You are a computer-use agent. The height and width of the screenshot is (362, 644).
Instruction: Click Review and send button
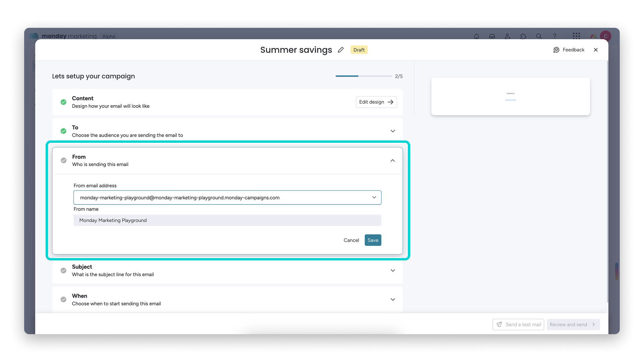coord(573,324)
